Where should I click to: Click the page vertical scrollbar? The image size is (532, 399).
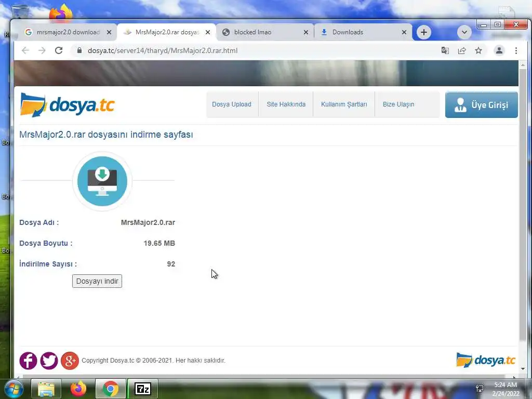tap(523, 204)
